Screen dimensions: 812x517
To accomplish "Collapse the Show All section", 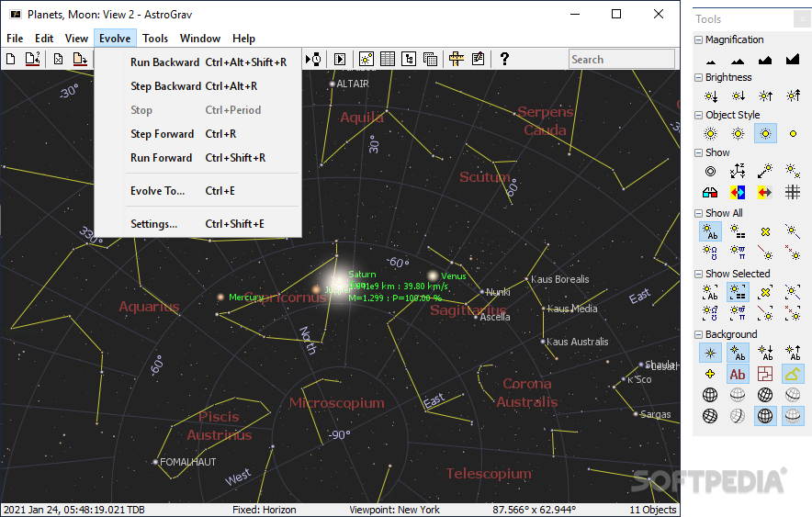I will [x=699, y=213].
